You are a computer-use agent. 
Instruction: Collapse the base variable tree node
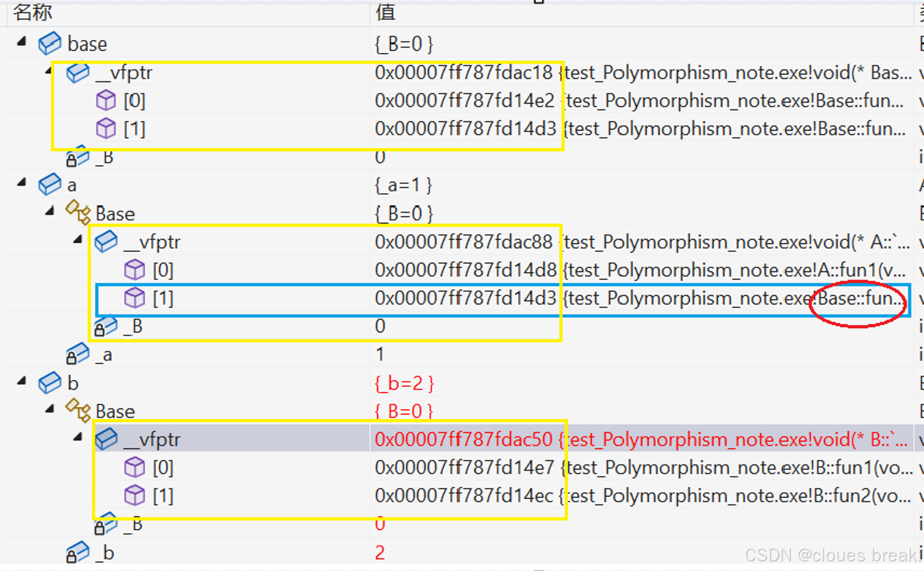(x=21, y=42)
